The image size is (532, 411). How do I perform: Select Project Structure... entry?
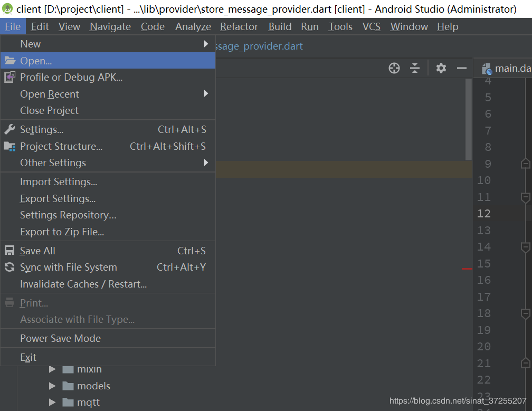pyautogui.click(x=108, y=146)
